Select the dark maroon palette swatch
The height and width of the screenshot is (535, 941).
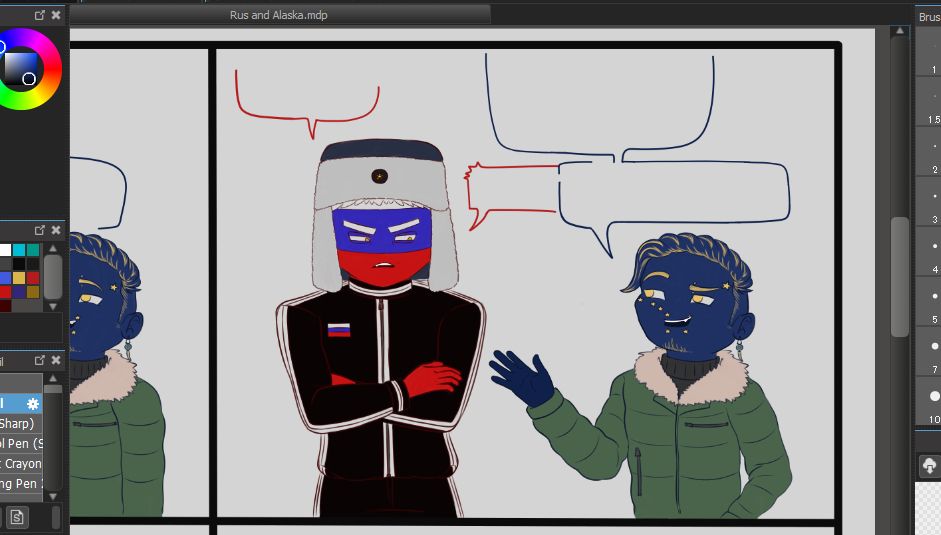coord(5,306)
